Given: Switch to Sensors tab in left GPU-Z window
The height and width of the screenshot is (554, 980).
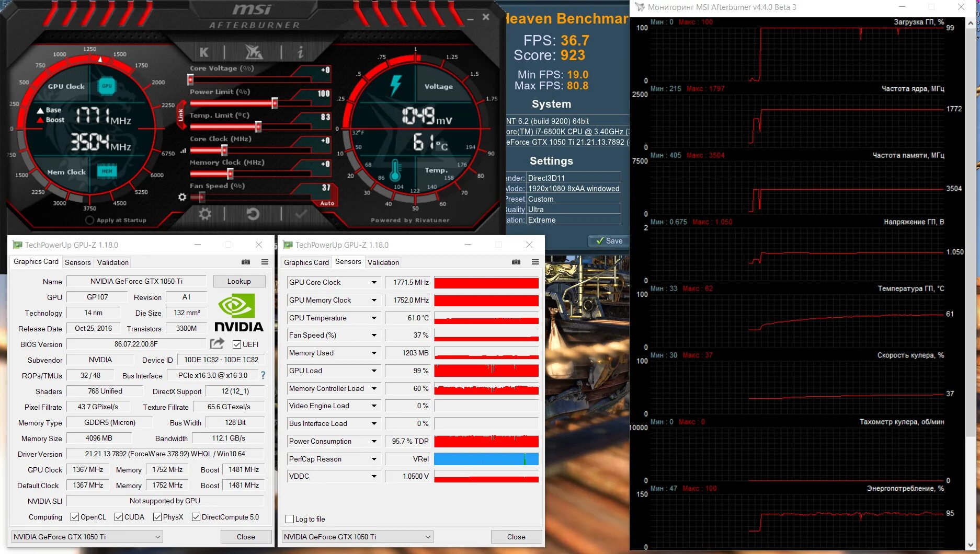Looking at the screenshot, I should (78, 262).
